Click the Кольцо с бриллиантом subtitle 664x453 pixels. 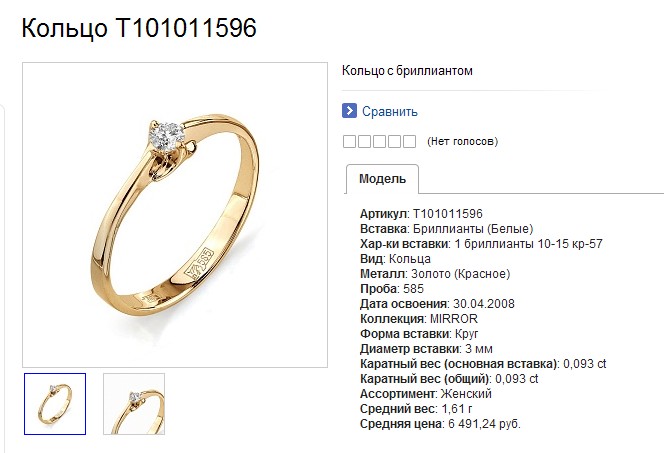coord(407,70)
